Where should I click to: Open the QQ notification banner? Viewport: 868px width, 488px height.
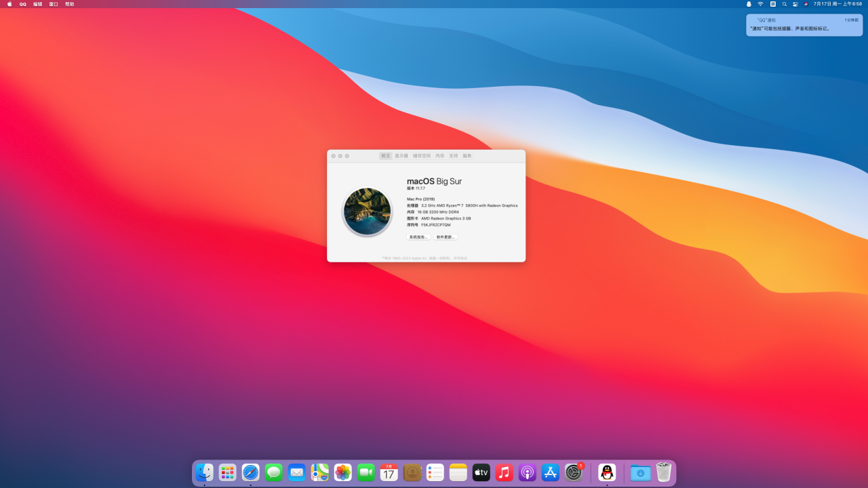pyautogui.click(x=804, y=25)
